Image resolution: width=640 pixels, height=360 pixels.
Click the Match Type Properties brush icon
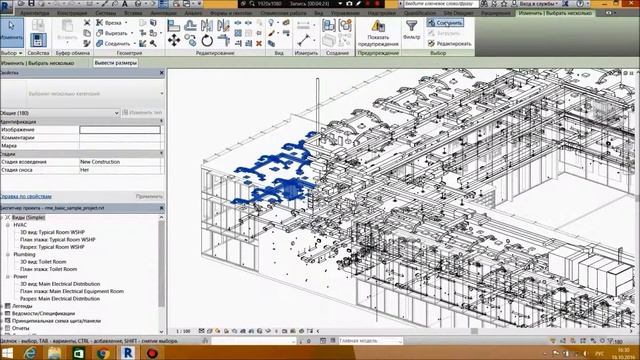(x=87, y=43)
